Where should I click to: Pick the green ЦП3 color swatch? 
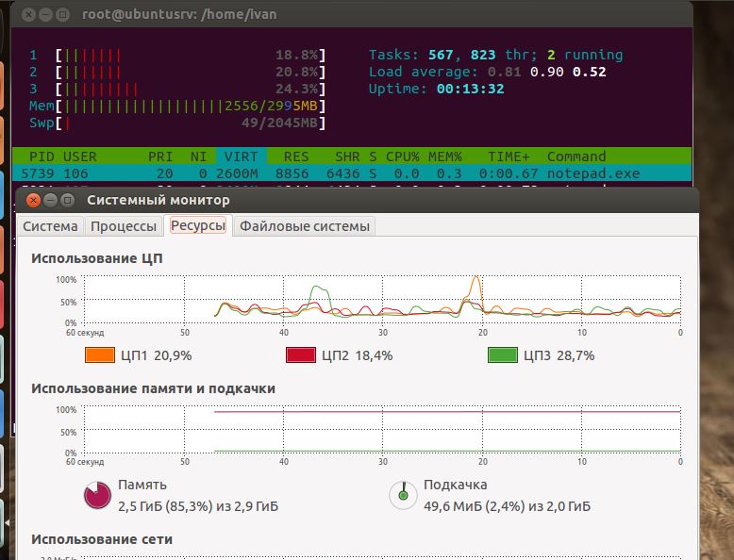502,355
